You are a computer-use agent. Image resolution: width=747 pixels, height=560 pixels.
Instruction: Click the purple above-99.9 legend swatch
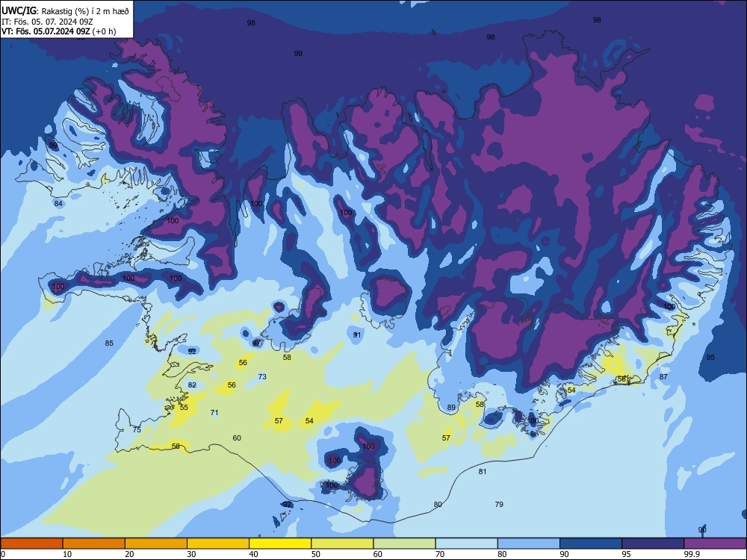[716, 544]
